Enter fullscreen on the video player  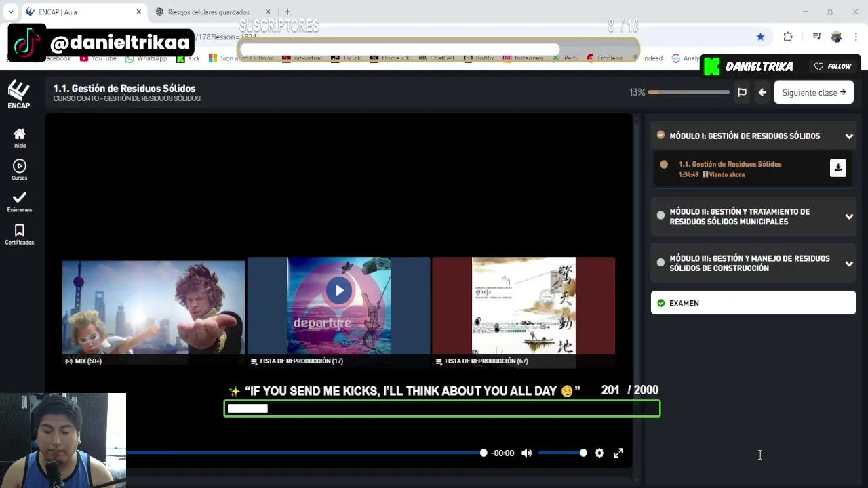click(x=618, y=453)
